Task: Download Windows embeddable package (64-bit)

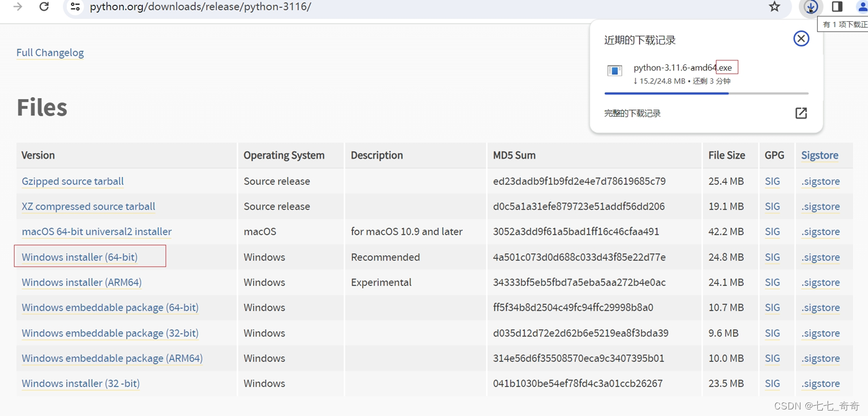Action: [x=110, y=307]
